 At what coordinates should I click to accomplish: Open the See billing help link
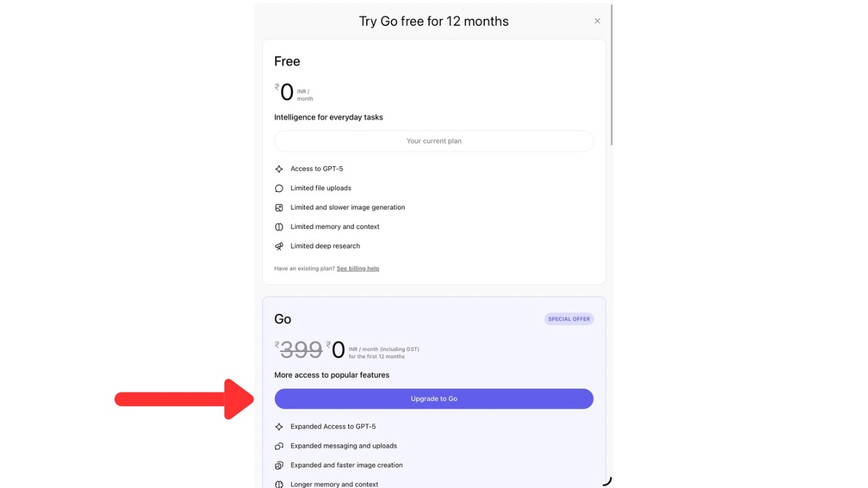(357, 268)
